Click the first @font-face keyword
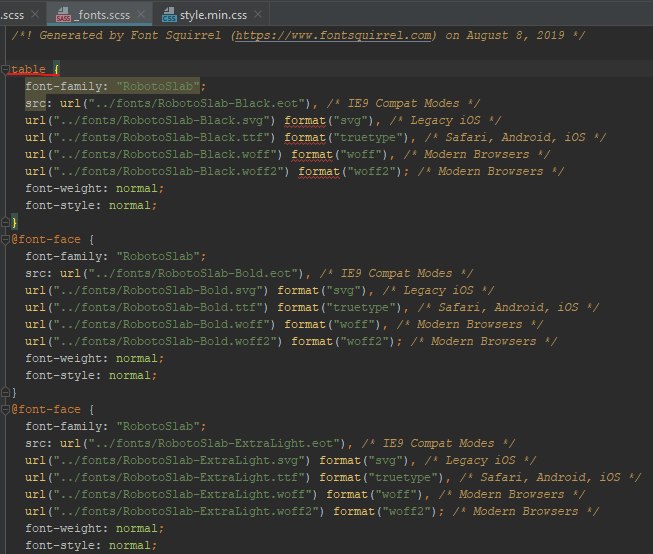 (46, 240)
